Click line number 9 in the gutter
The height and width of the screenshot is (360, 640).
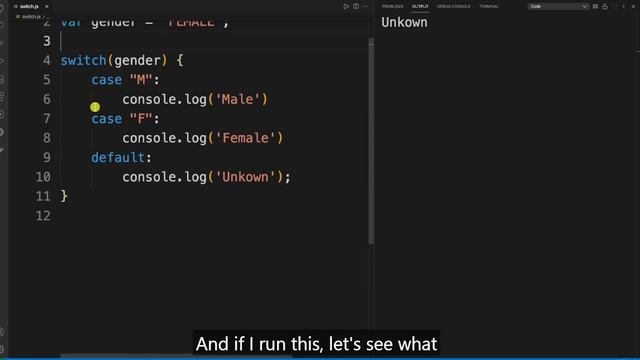point(47,158)
